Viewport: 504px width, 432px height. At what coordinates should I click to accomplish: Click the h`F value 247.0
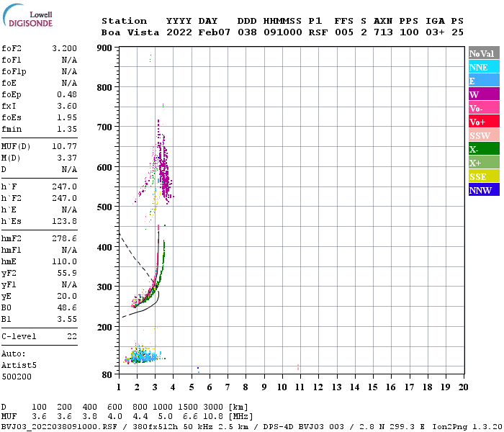click(x=64, y=186)
